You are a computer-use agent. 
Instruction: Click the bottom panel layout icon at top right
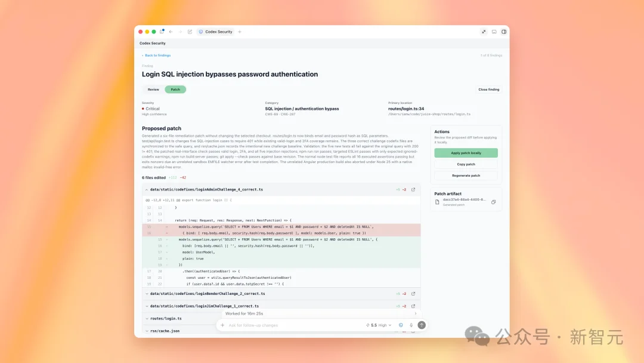tap(494, 32)
